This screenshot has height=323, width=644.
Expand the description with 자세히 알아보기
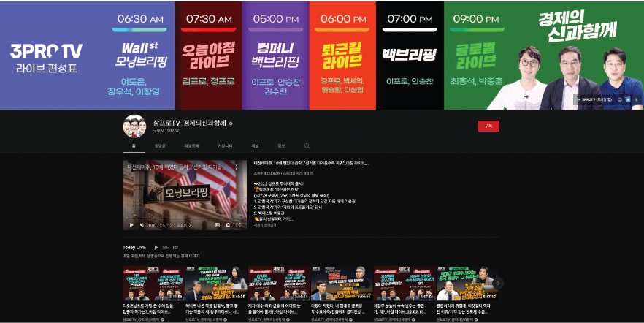click(x=265, y=225)
